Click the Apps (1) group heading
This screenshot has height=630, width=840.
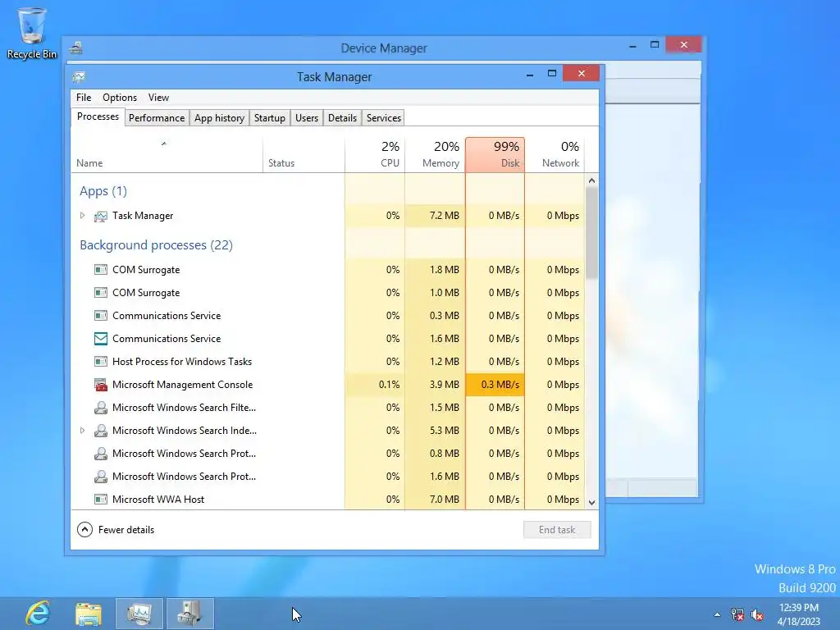click(x=103, y=191)
